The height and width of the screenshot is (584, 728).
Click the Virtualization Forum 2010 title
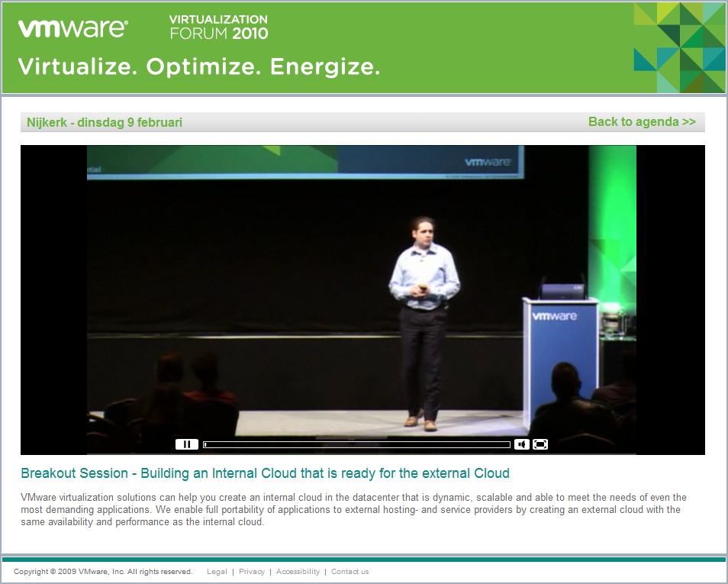(x=219, y=27)
